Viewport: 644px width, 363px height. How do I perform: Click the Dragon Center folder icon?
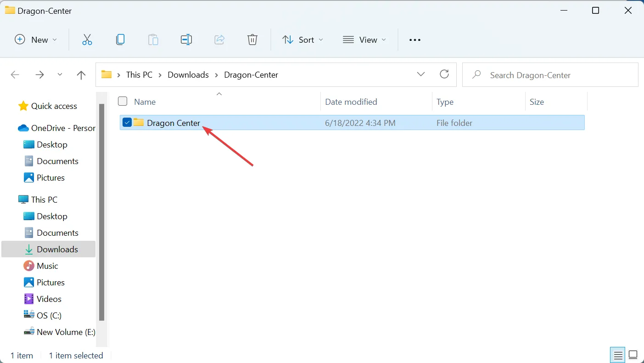pos(139,123)
